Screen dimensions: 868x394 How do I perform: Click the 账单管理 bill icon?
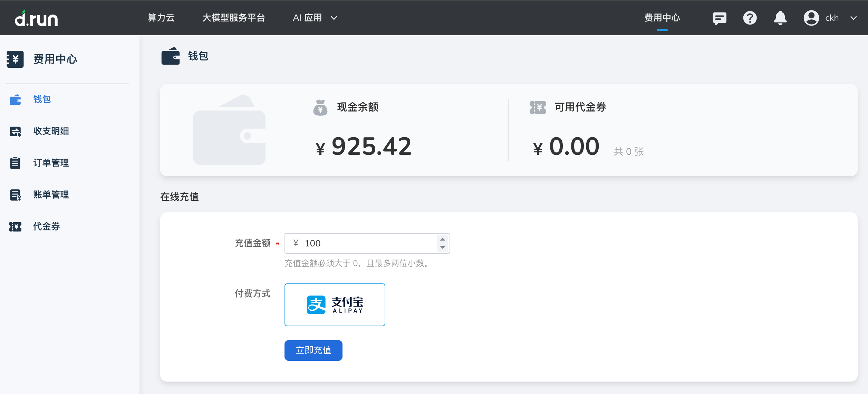(15, 195)
